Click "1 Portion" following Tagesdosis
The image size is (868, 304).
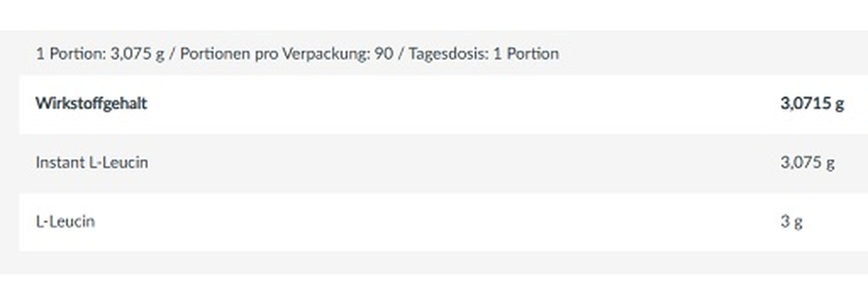click(526, 54)
